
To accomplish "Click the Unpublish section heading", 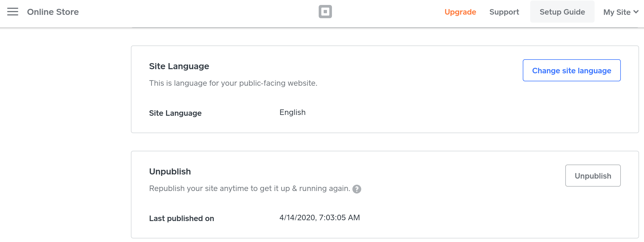I will click(170, 172).
